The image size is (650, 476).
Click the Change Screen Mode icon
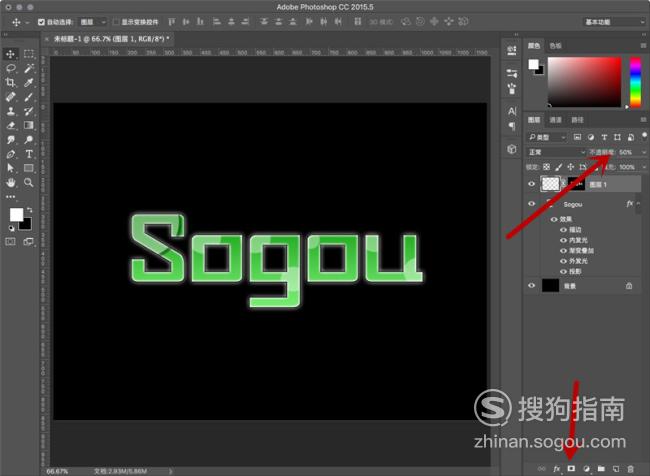coord(29,241)
